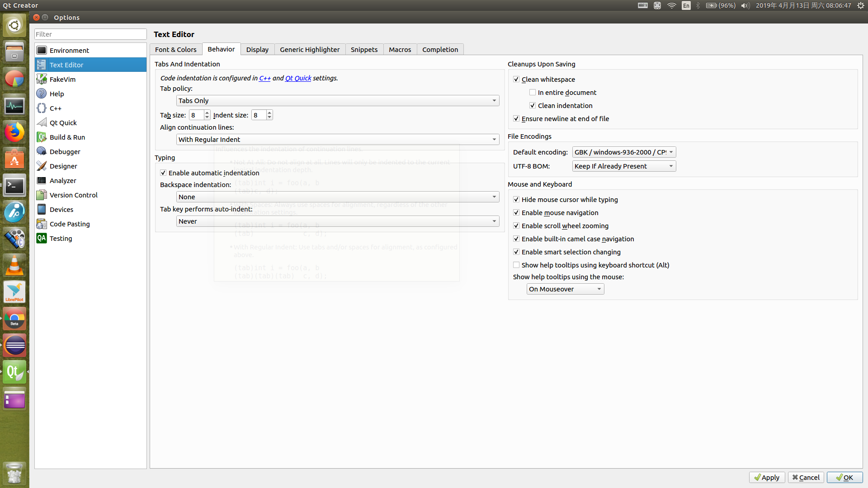
Task: Open the Debugger category icon
Action: [x=42, y=151]
